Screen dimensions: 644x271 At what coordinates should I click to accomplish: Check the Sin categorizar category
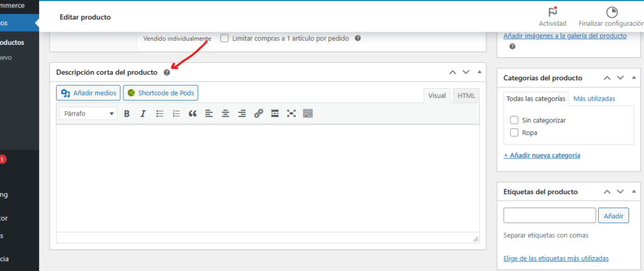pos(514,119)
